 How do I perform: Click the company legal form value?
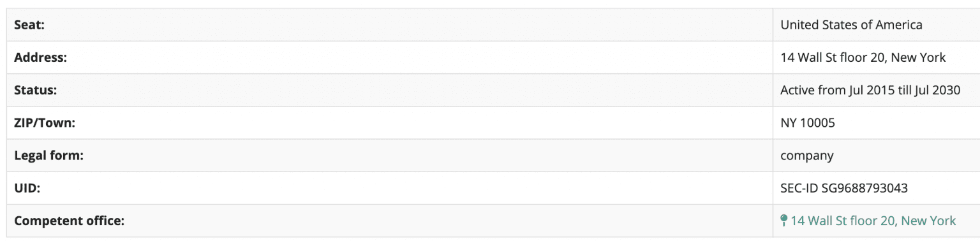[807, 156]
